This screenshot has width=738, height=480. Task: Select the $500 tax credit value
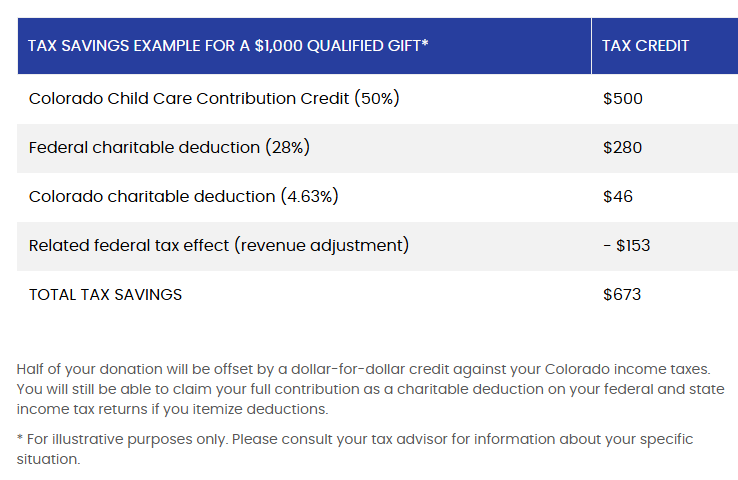coord(623,98)
